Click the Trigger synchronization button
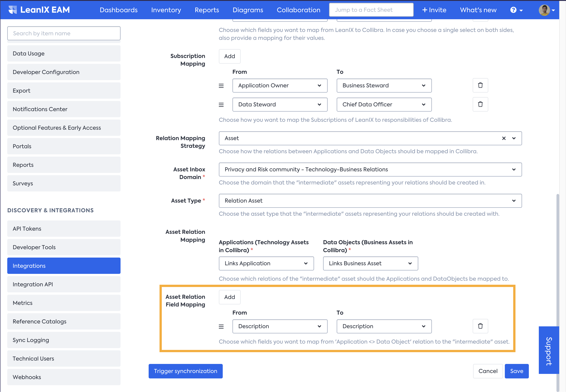 pos(185,371)
